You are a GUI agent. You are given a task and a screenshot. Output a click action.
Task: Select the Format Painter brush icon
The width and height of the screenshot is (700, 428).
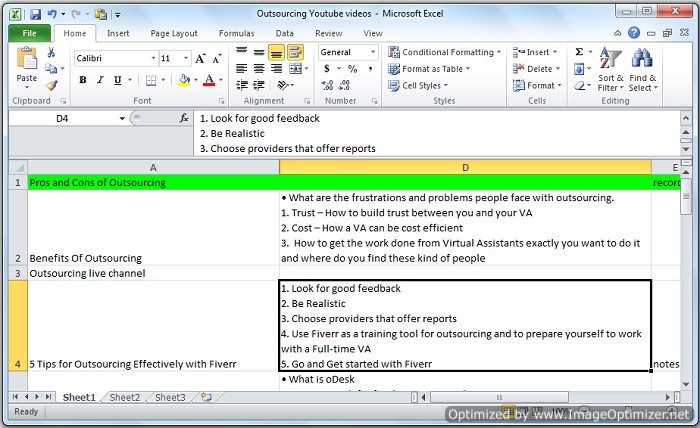point(51,85)
